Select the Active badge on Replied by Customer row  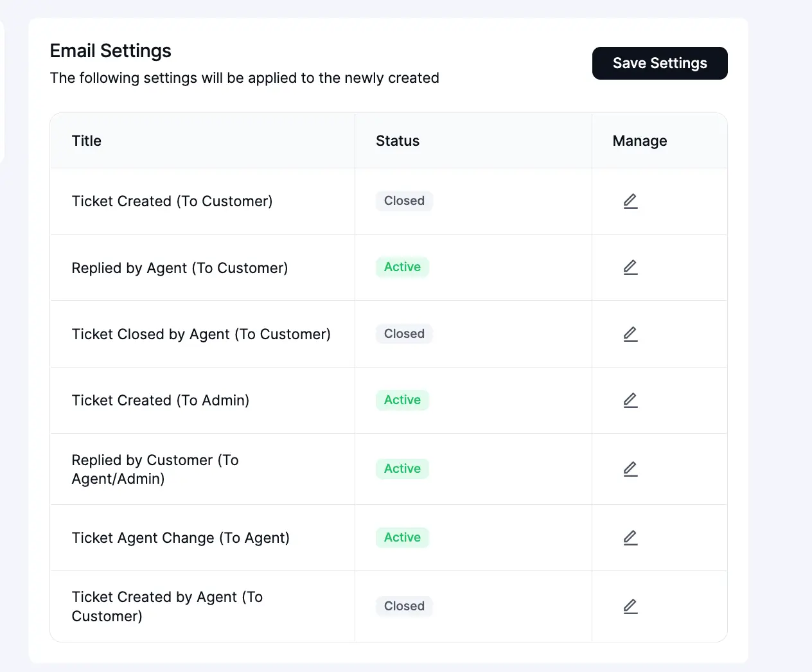402,468
